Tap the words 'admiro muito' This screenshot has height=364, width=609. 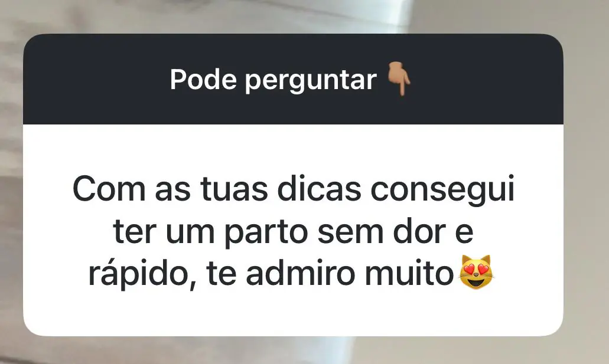coord(350,273)
